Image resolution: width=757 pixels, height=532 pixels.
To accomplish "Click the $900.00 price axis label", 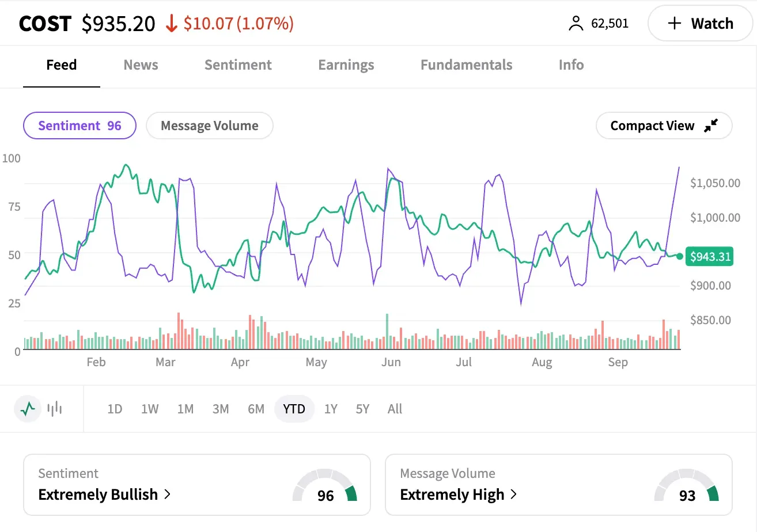I will click(710, 286).
